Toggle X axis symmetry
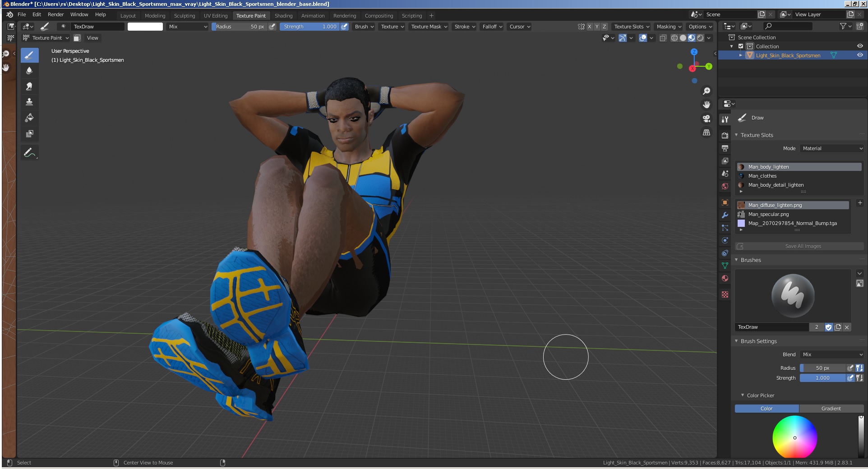Image resolution: width=868 pixels, height=469 pixels. click(x=589, y=27)
